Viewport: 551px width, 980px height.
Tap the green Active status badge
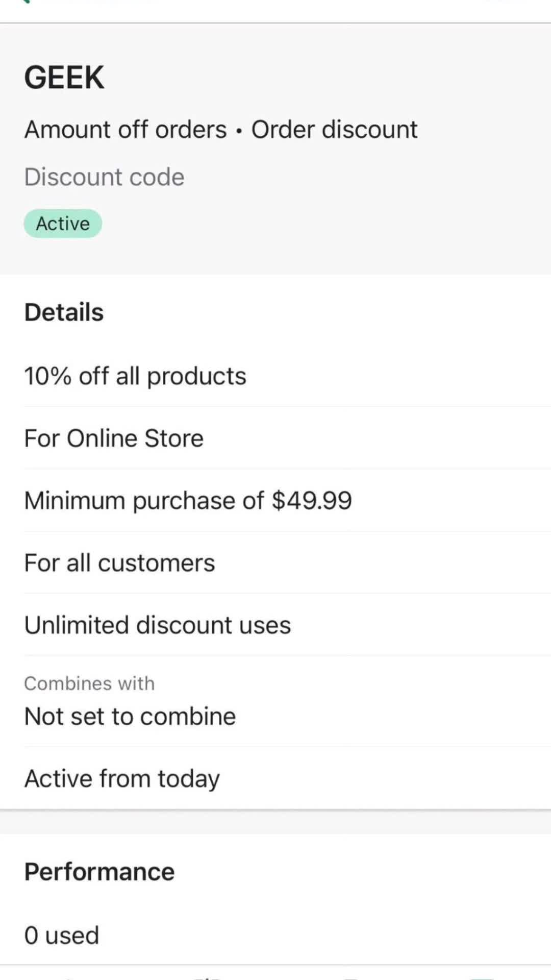pos(63,224)
